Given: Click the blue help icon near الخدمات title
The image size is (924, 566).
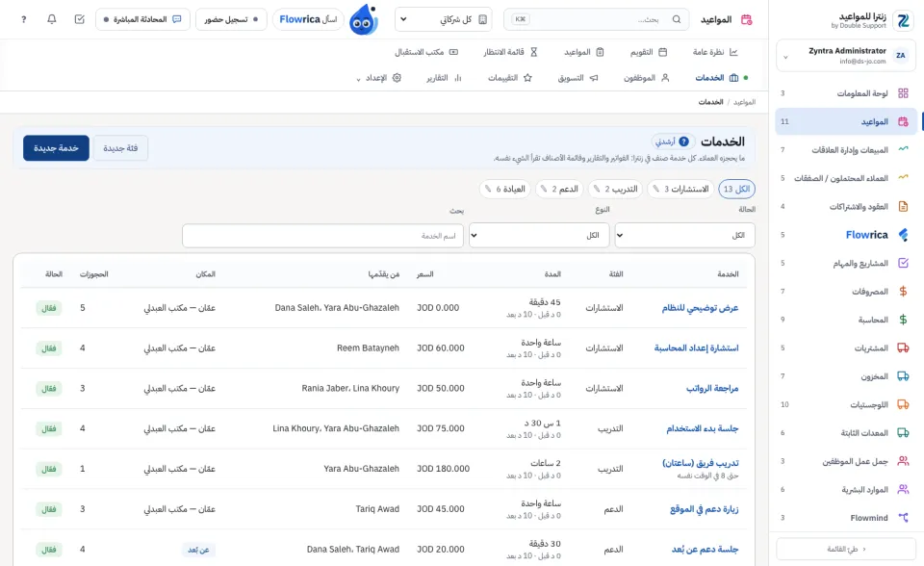Looking at the screenshot, I should (x=683, y=141).
